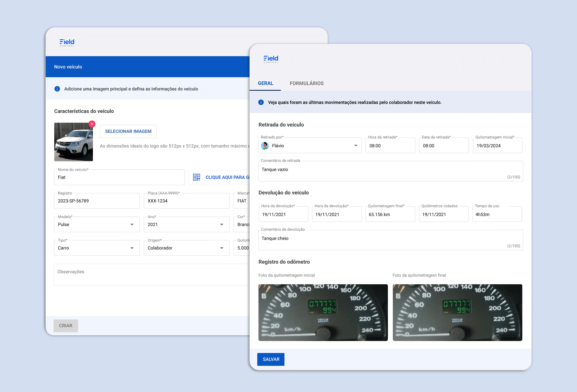Switch to the GERAL tab
The height and width of the screenshot is (392, 577).
click(265, 83)
